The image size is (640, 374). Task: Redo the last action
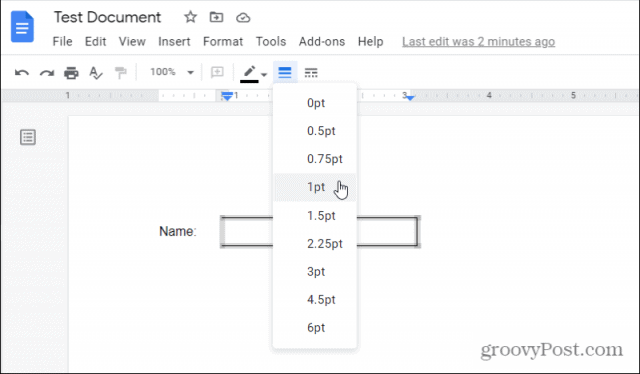47,73
